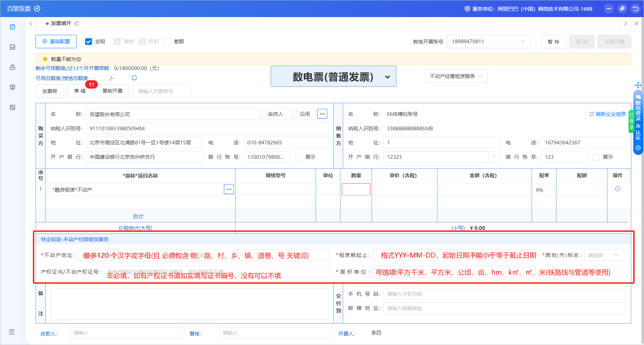This screenshot has width=644, height=345.
Task: Open the 数电开票账号 dropdown
Action: pyautogui.click(x=488, y=42)
